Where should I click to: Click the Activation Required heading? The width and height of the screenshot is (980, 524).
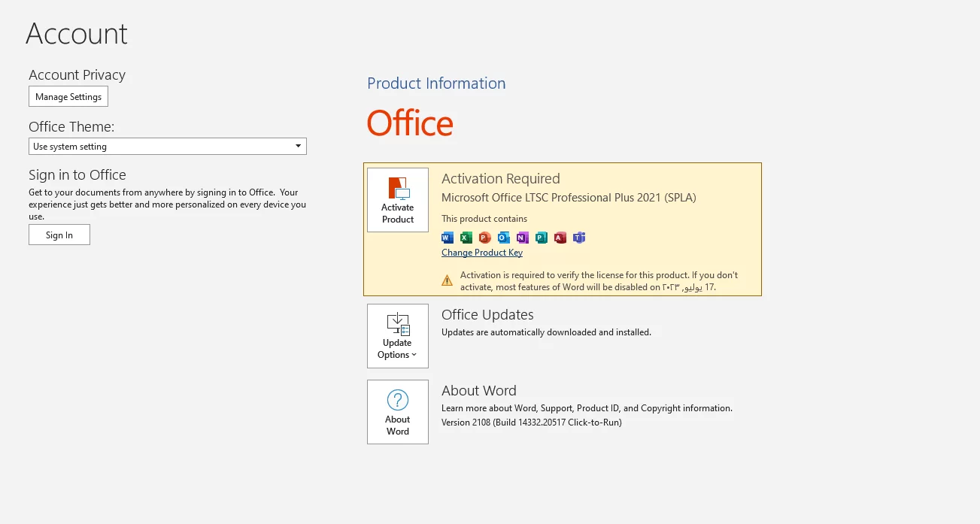click(501, 179)
